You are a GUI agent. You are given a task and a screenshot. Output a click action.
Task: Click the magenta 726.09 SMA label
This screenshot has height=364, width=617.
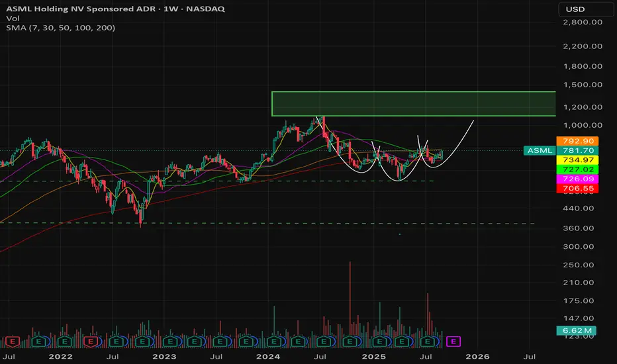[x=577, y=179]
